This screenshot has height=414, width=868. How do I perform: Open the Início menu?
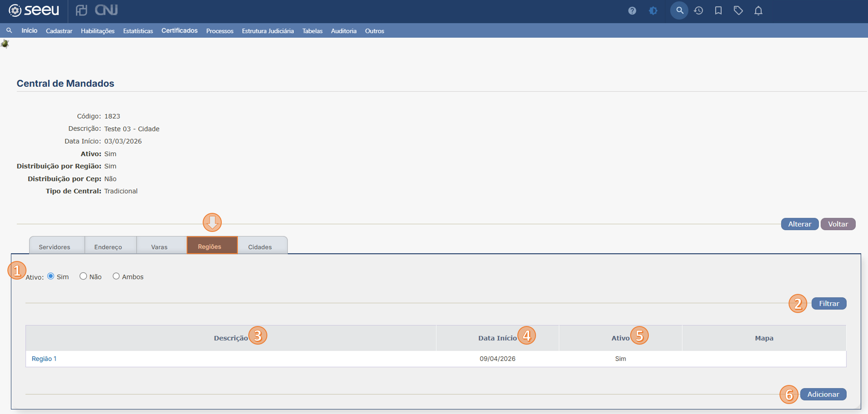click(30, 30)
